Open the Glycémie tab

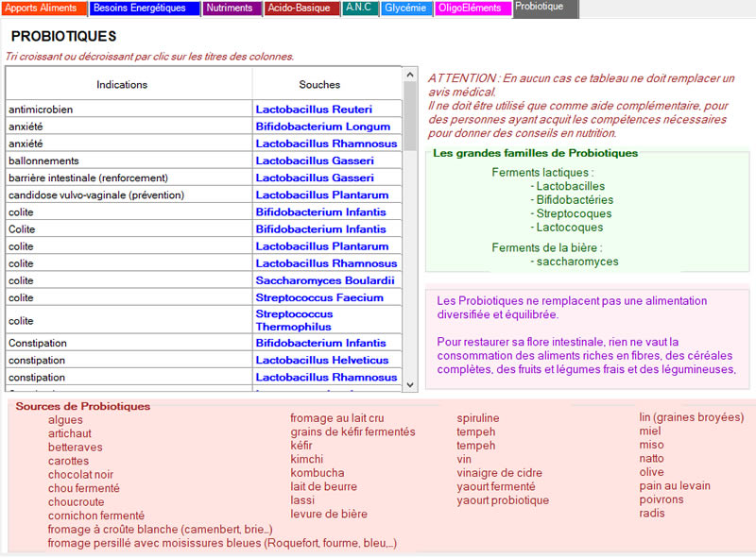click(407, 8)
